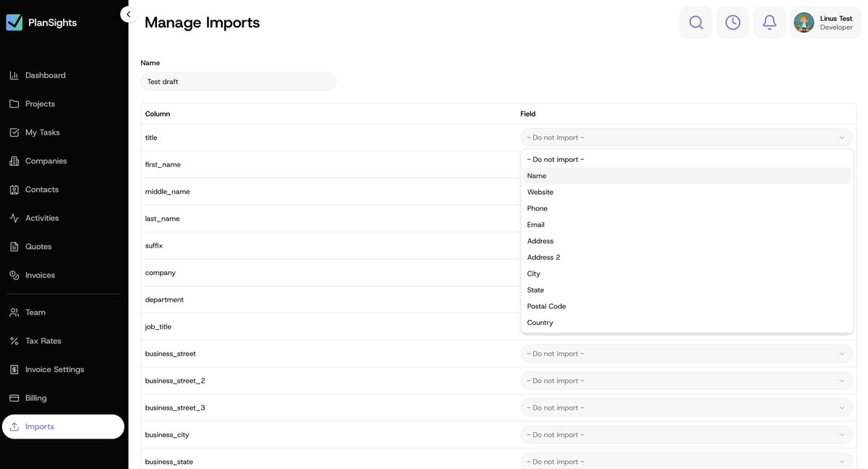Select Name option in dropdown list

(686, 176)
